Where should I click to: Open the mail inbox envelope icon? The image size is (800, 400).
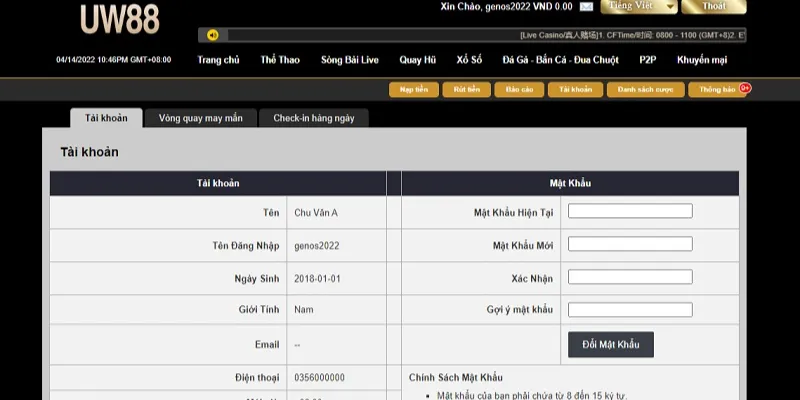586,6
